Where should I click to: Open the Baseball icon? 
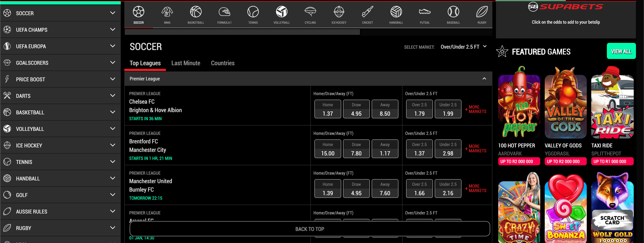pos(453,12)
